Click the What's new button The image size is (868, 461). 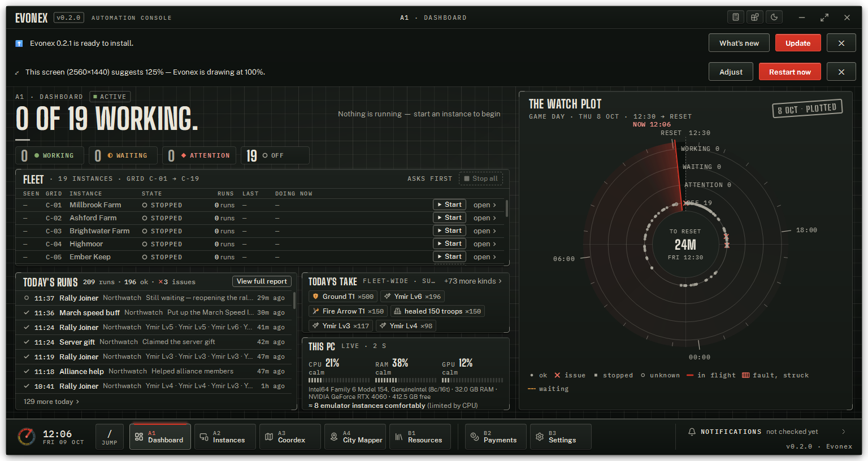(x=739, y=43)
